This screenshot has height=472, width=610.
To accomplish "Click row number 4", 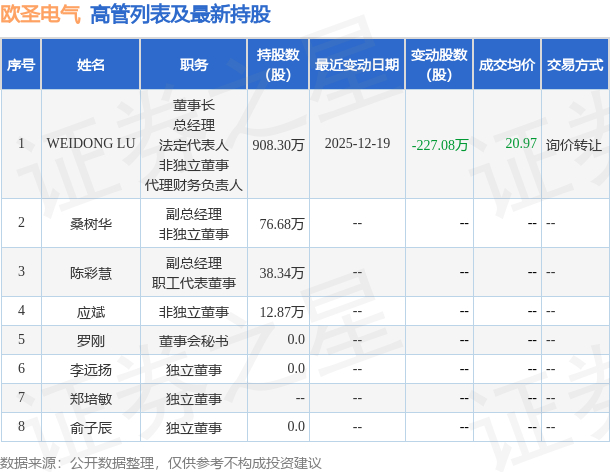I will (x=21, y=311).
